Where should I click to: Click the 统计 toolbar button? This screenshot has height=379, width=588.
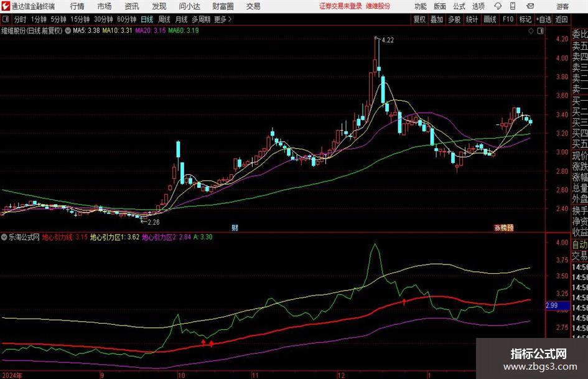(x=472, y=19)
